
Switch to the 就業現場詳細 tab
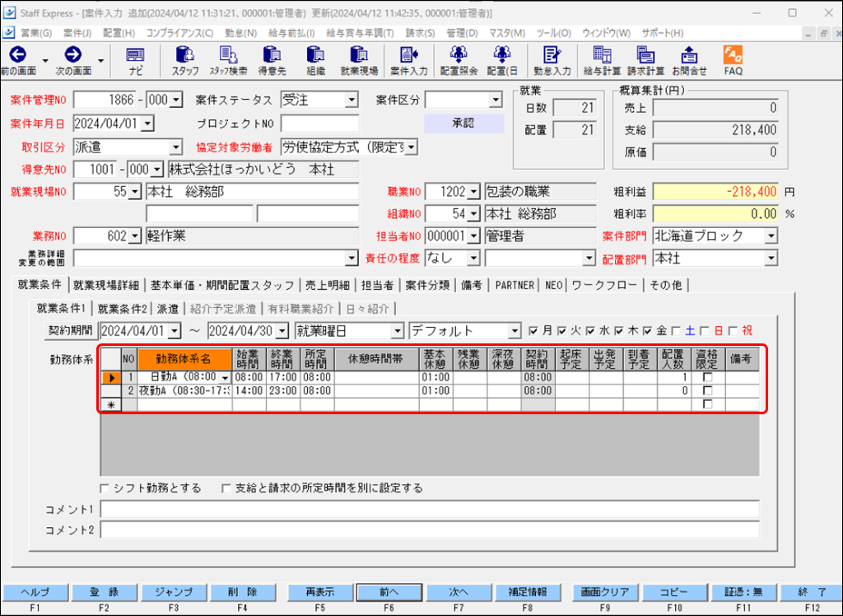[106, 285]
